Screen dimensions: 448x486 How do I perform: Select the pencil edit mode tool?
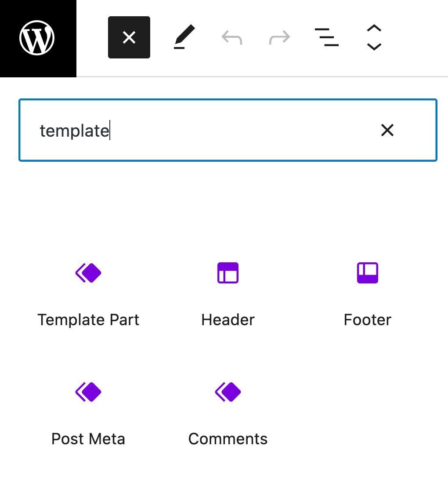(x=184, y=37)
